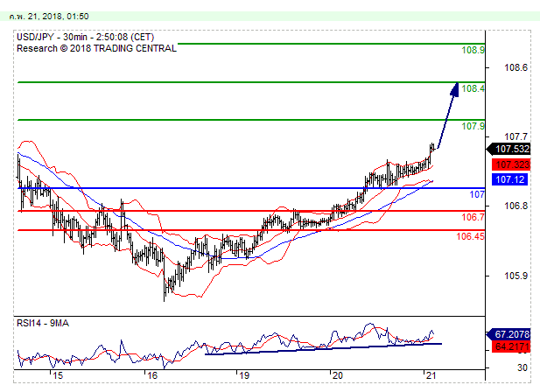Viewport: 540px width, 392px height.
Task: Click the 107.7 price axis value
Action: [515, 137]
